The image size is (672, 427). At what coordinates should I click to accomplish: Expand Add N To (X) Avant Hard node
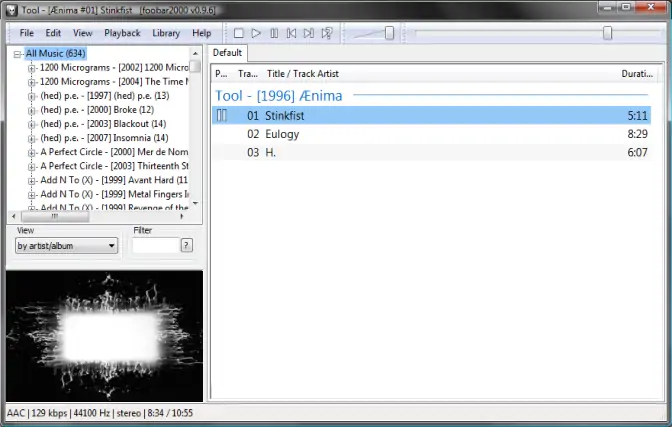point(31,181)
